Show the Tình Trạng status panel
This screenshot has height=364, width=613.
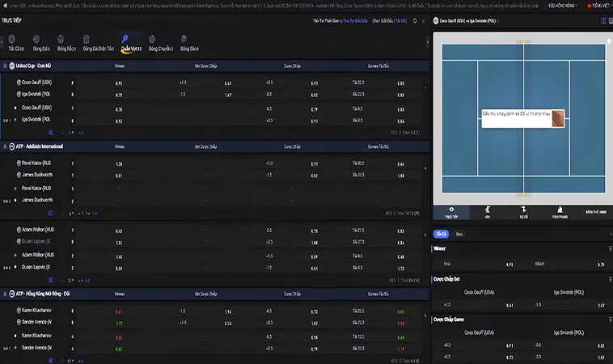559,211
